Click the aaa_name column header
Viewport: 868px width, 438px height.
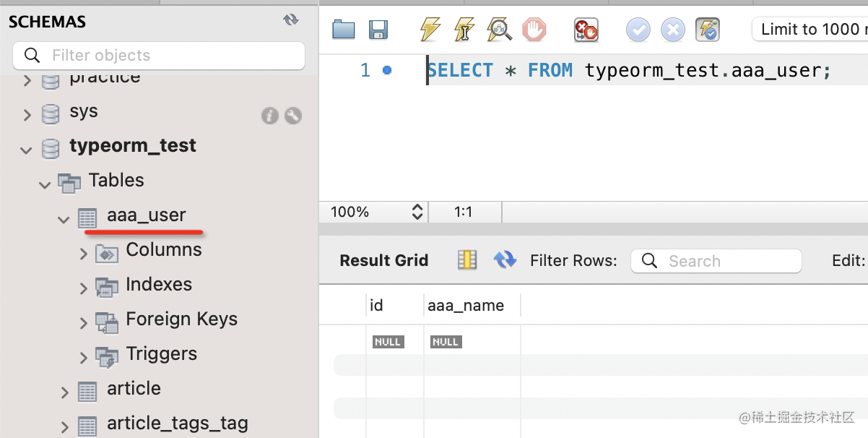pos(466,306)
